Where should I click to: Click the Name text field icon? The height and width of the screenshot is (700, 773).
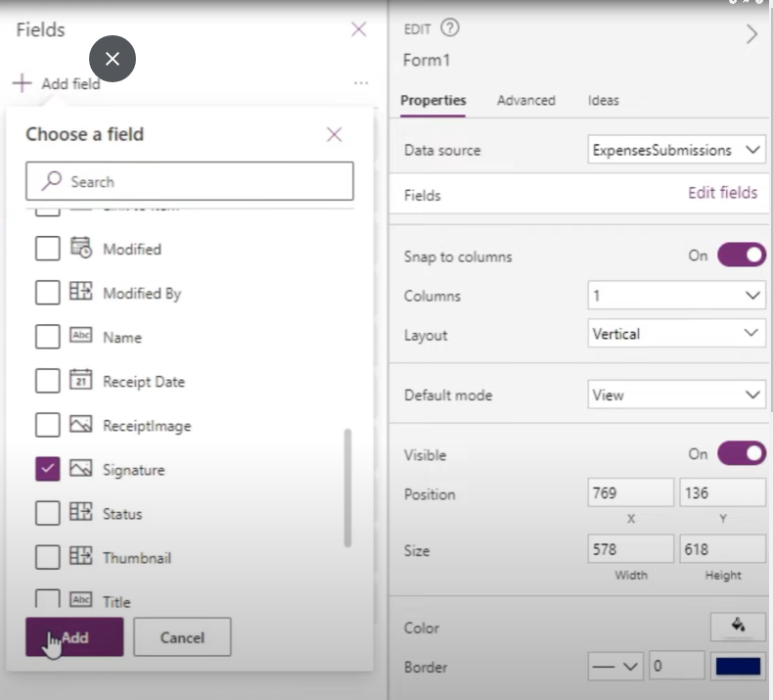[x=81, y=336]
